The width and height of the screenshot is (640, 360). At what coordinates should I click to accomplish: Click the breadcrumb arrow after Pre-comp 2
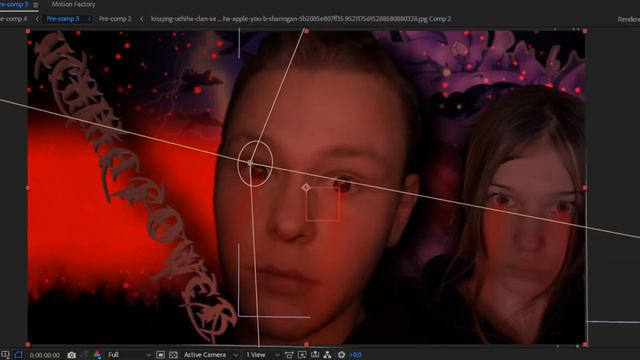tap(142, 19)
